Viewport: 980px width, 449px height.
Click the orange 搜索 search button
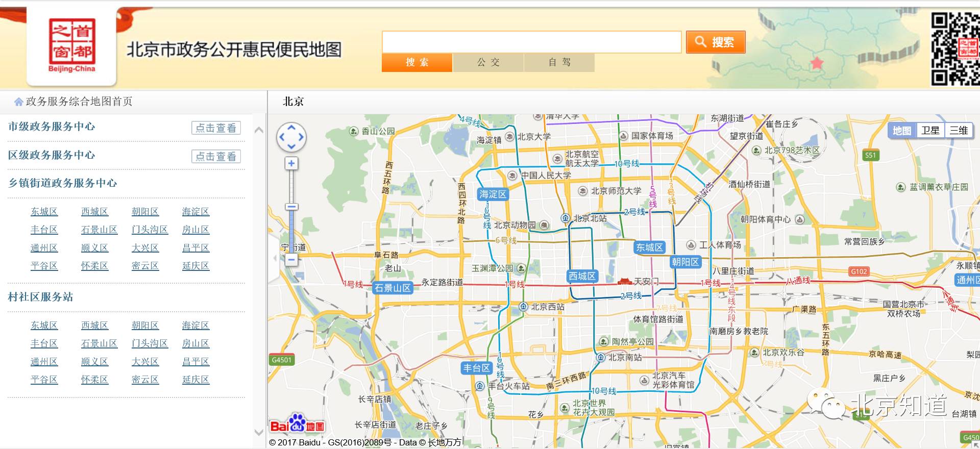tap(715, 42)
